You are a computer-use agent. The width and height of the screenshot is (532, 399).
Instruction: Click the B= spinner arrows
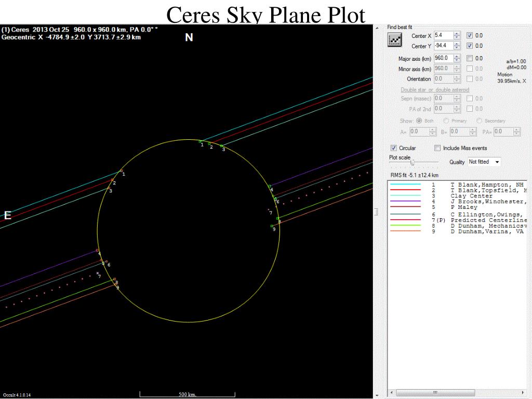coord(473,131)
